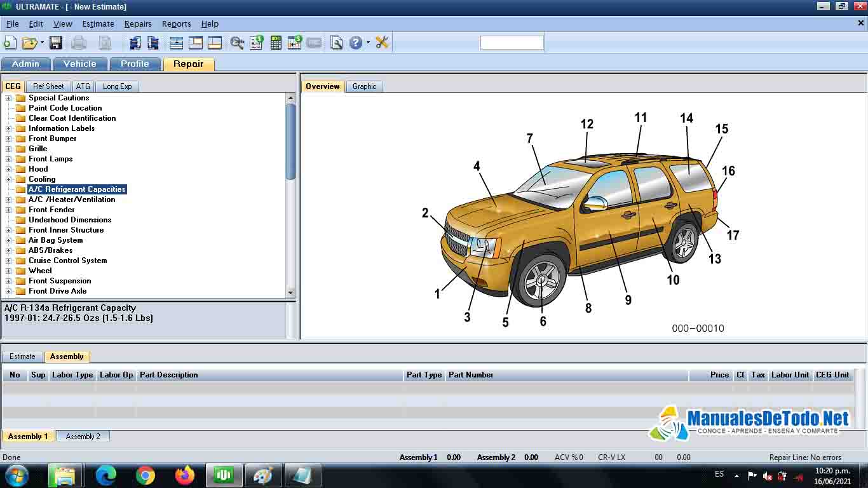The height and width of the screenshot is (488, 868).
Task: Click callout number 9 on the front door
Action: coord(628,300)
